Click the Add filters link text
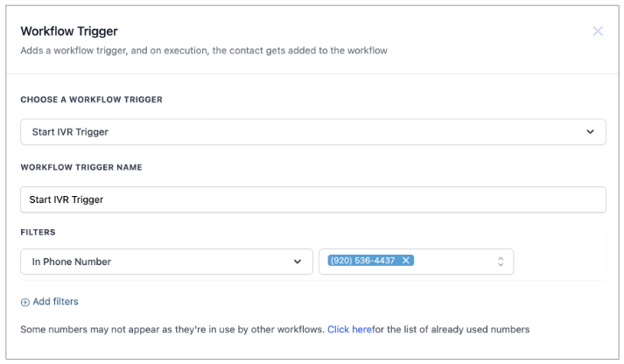This screenshot has height=364, width=624. pos(55,302)
